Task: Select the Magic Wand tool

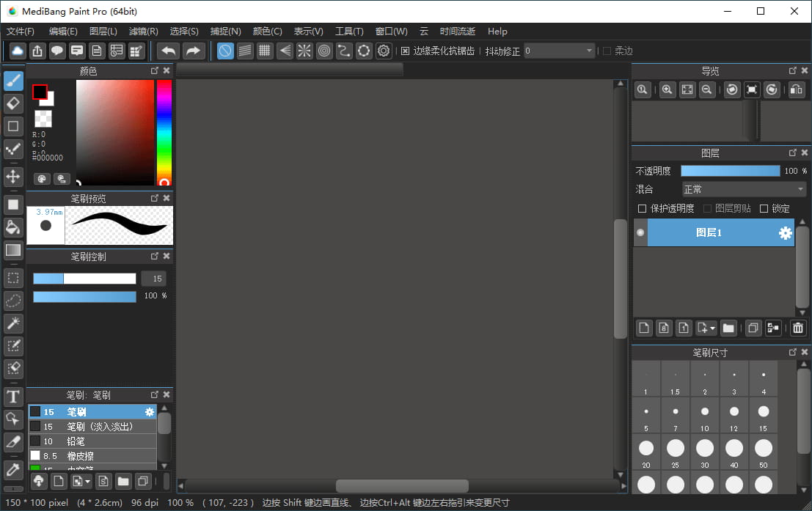Action: click(x=13, y=323)
